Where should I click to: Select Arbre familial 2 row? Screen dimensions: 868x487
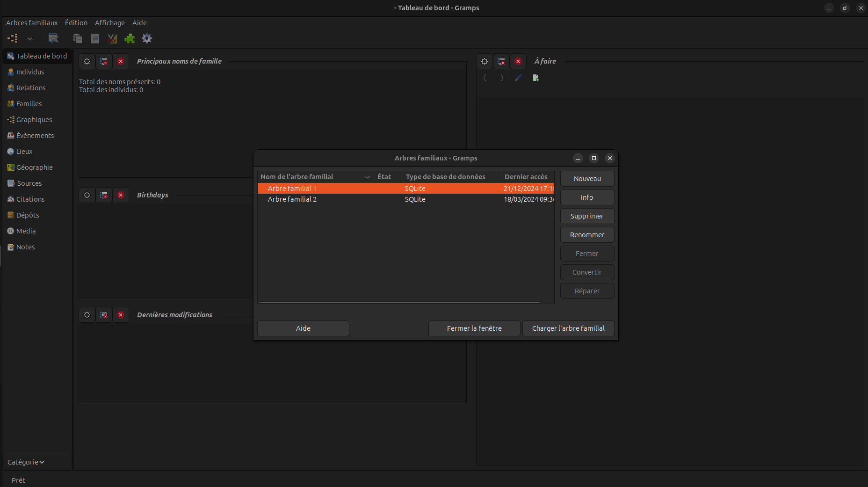(x=405, y=199)
